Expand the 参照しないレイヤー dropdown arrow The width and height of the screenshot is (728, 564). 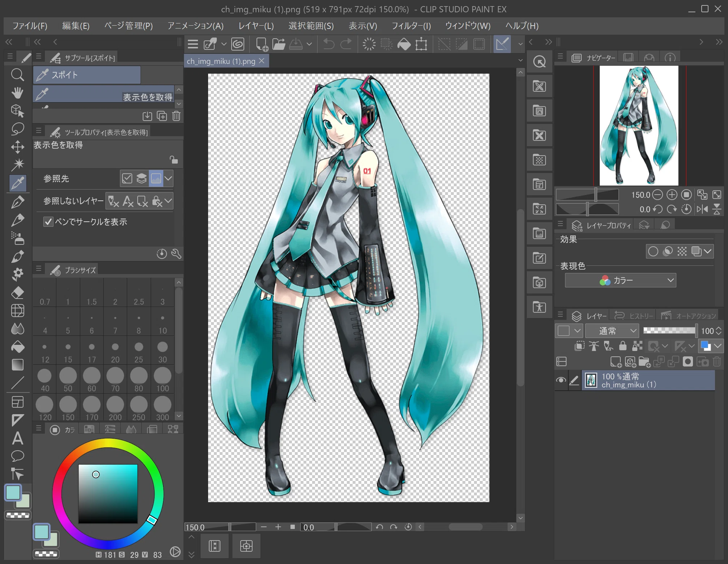(168, 201)
